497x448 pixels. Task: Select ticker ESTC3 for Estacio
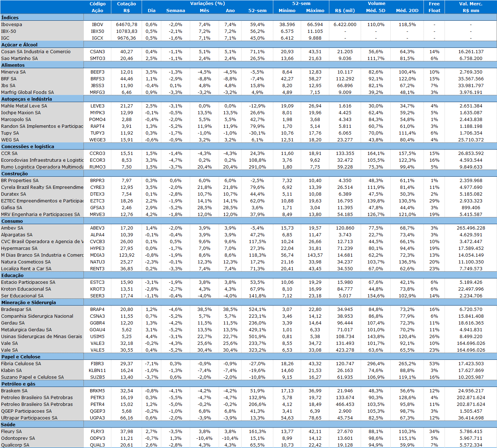coord(97,282)
